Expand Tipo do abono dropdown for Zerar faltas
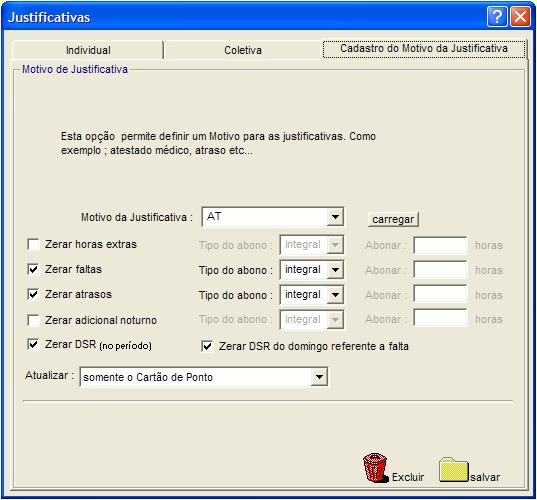Image resolution: width=537 pixels, height=500 pixels. coord(335,270)
